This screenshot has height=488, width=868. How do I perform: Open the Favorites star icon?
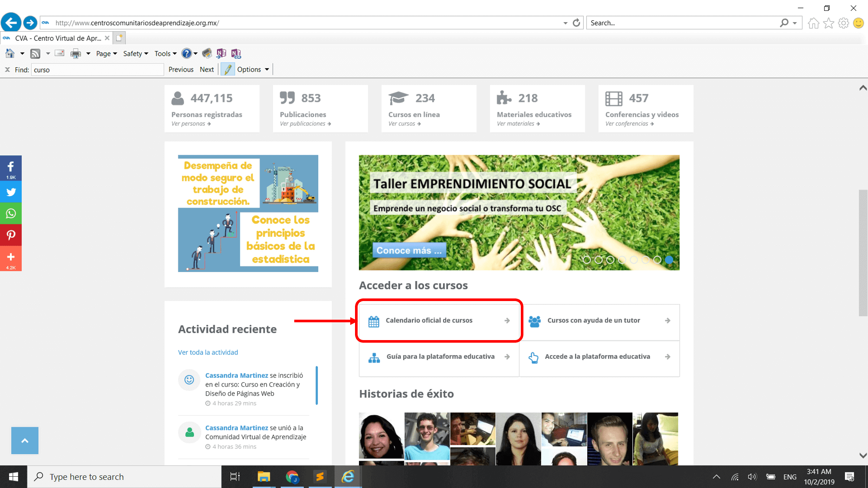829,23
